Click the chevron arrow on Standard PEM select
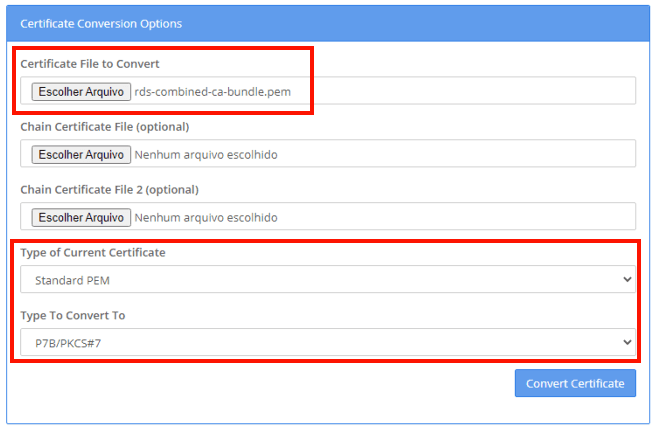657x432 pixels. pyautogui.click(x=627, y=280)
